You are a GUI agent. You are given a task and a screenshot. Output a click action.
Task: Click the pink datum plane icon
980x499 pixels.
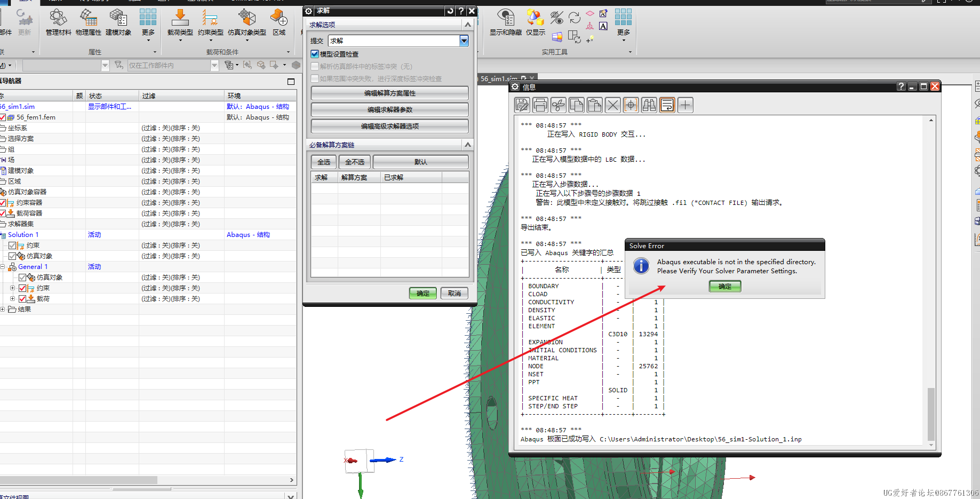589,13
